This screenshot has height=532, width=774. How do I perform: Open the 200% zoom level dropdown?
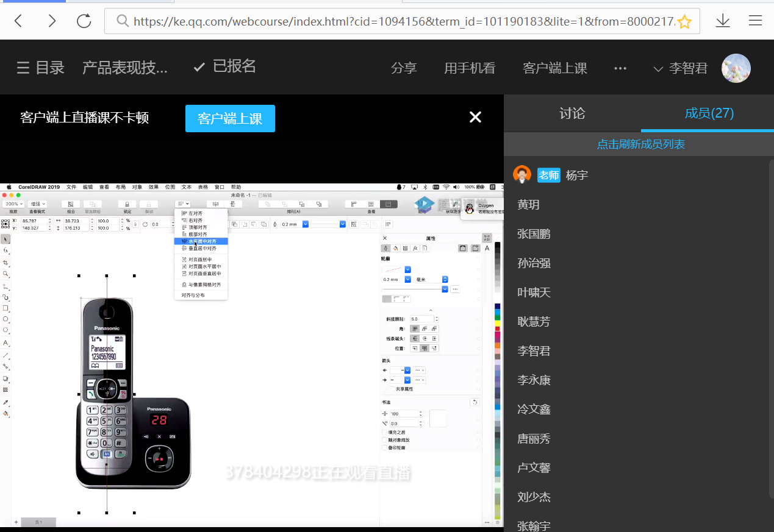click(13, 204)
